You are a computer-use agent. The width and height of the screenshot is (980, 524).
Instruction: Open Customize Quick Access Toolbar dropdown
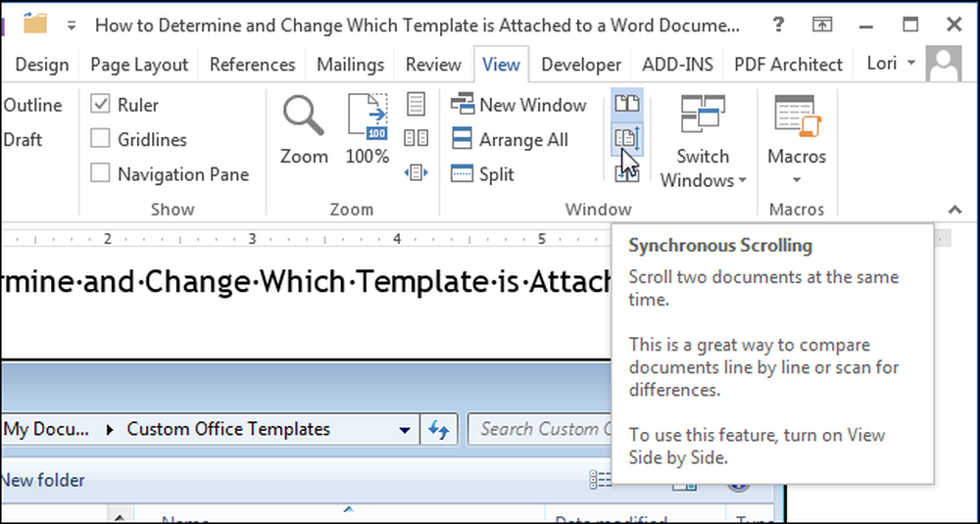(72, 25)
